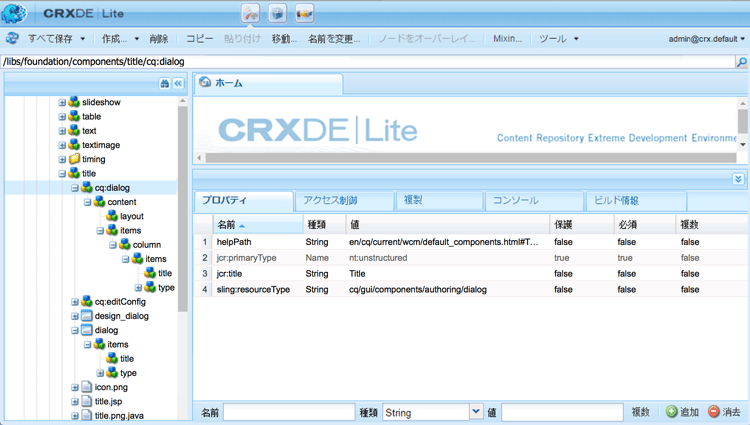
Task: Click the 値 property value input field
Action: (562, 412)
